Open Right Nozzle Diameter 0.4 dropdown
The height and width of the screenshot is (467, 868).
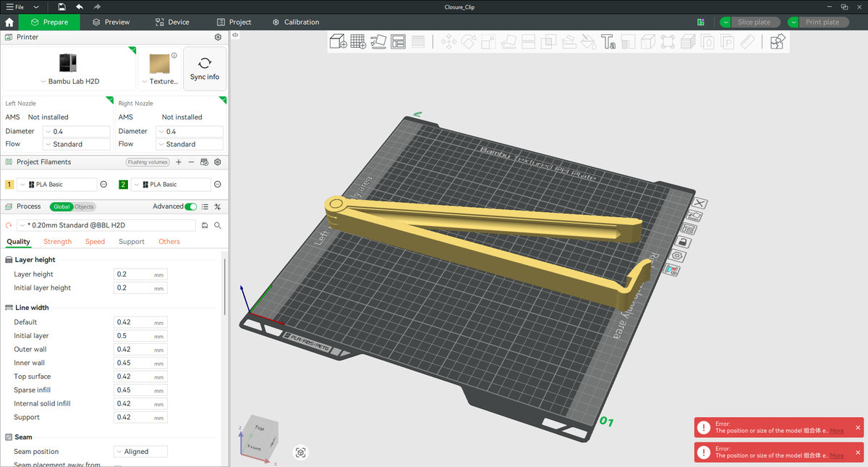190,132
